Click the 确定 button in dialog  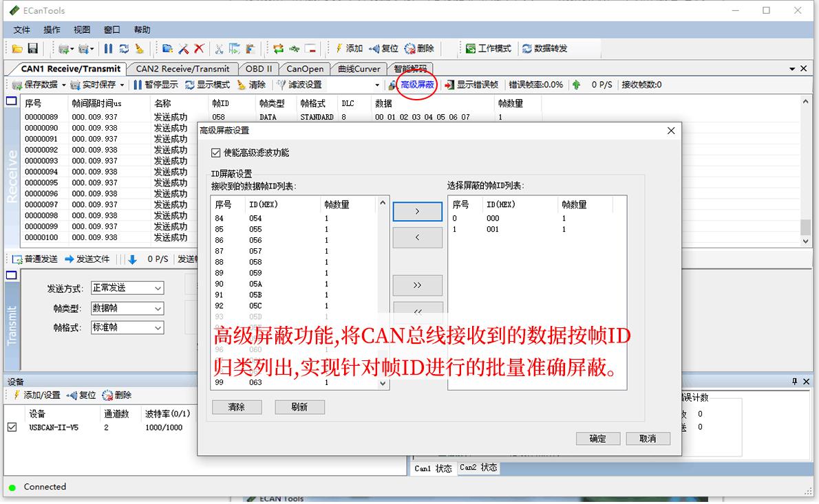click(597, 439)
